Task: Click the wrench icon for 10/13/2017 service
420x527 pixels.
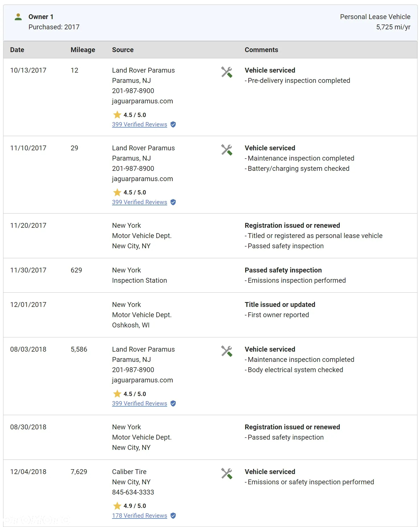Action: click(227, 72)
